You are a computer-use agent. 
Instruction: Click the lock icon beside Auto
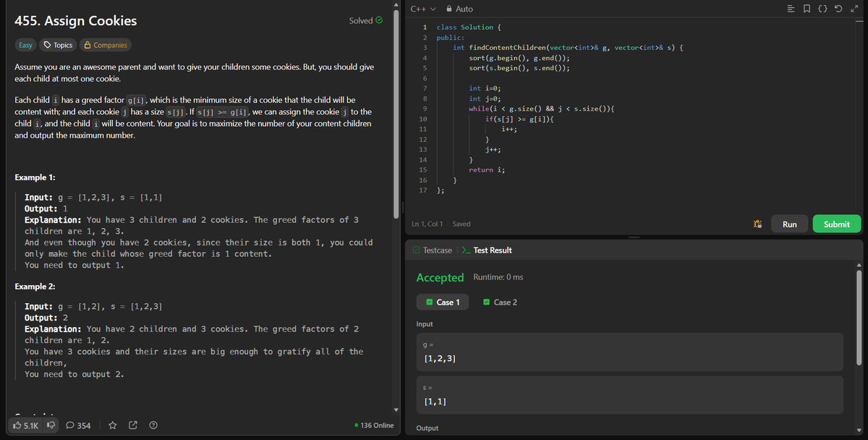[450, 9]
